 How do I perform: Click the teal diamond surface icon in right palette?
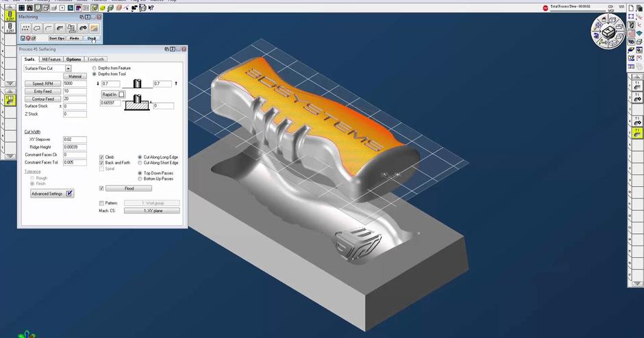tap(639, 34)
